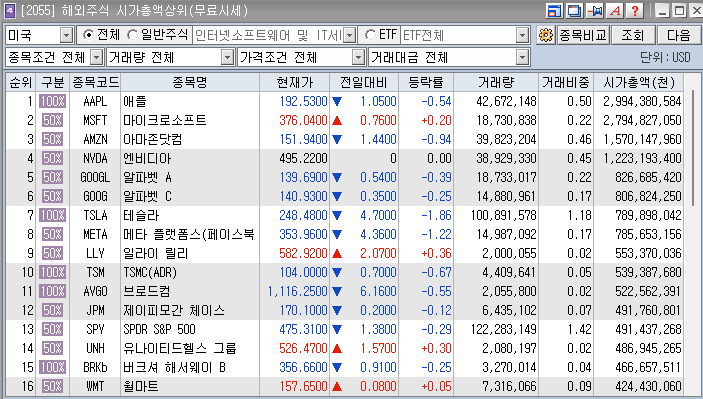Click the 100% margin badge in TSM row

coord(52,272)
